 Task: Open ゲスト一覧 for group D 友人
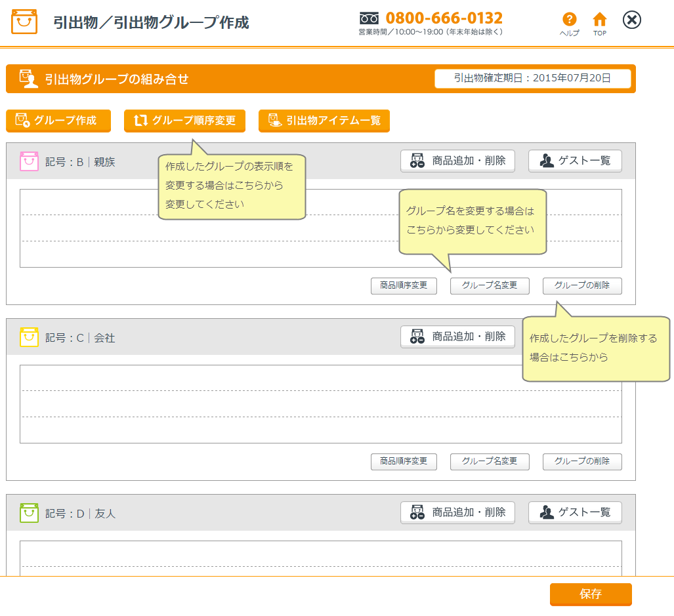(574, 512)
